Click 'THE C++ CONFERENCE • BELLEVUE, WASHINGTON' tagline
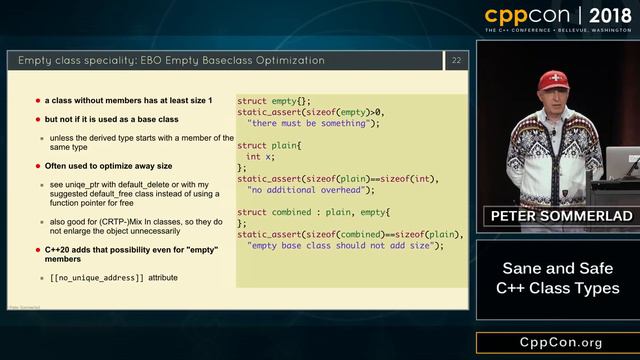The image size is (640, 360). [558, 30]
